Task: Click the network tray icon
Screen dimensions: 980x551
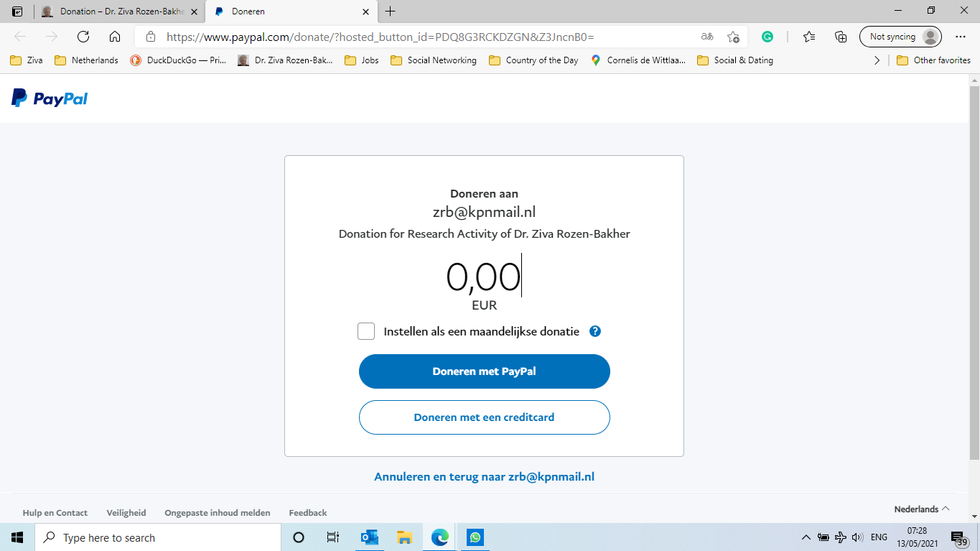Action: (841, 537)
